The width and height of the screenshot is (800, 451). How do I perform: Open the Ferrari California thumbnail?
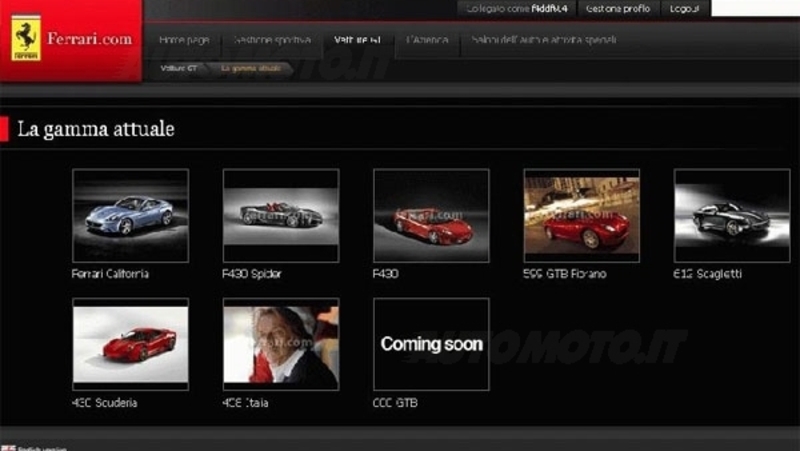pyautogui.click(x=131, y=216)
